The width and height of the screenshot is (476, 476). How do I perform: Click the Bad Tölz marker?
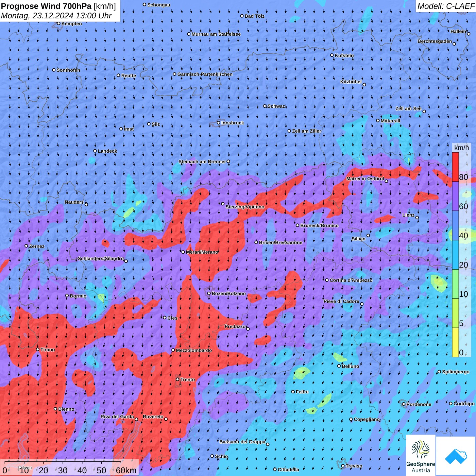[x=242, y=16]
